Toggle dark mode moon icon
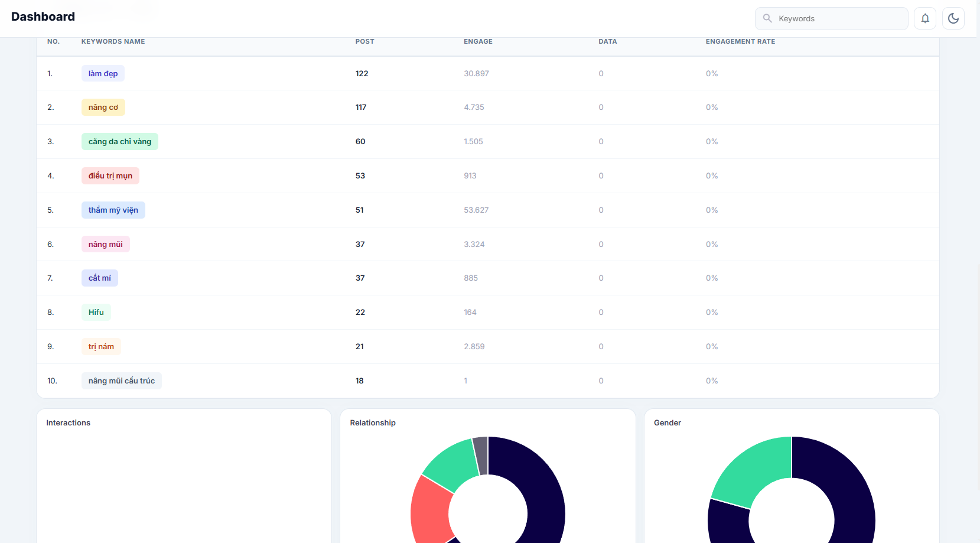Screen dimensions: 980x543 pyautogui.click(x=953, y=18)
